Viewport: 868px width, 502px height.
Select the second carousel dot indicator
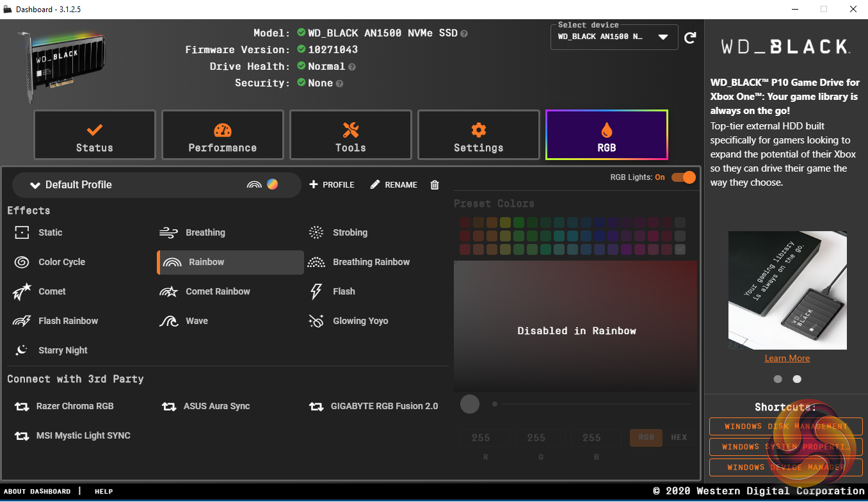pos(797,379)
